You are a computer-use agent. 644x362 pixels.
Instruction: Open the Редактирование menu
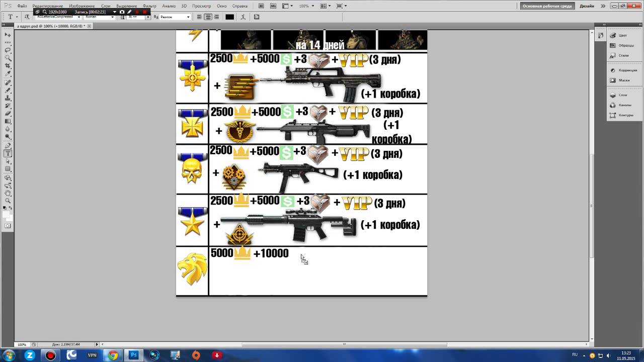(x=48, y=6)
